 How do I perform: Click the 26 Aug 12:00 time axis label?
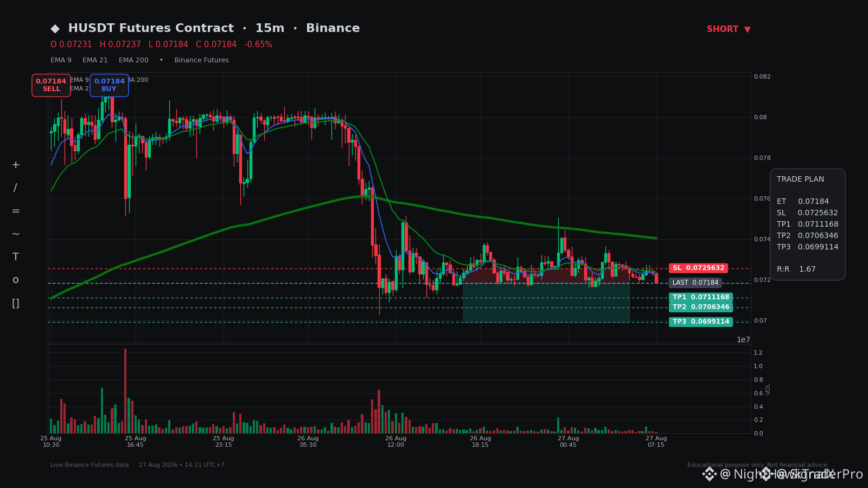coord(396,441)
